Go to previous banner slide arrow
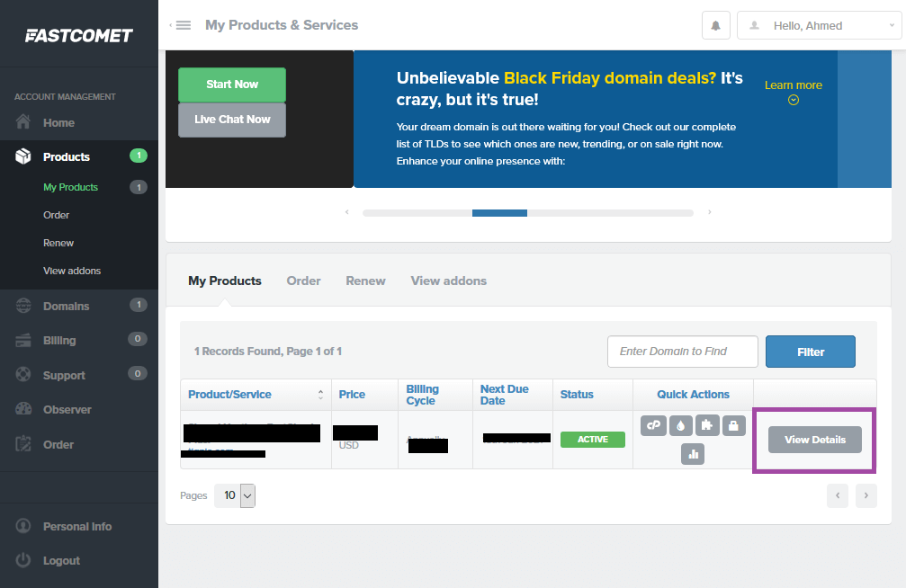Viewport: 906px width, 588px height. pyautogui.click(x=346, y=212)
